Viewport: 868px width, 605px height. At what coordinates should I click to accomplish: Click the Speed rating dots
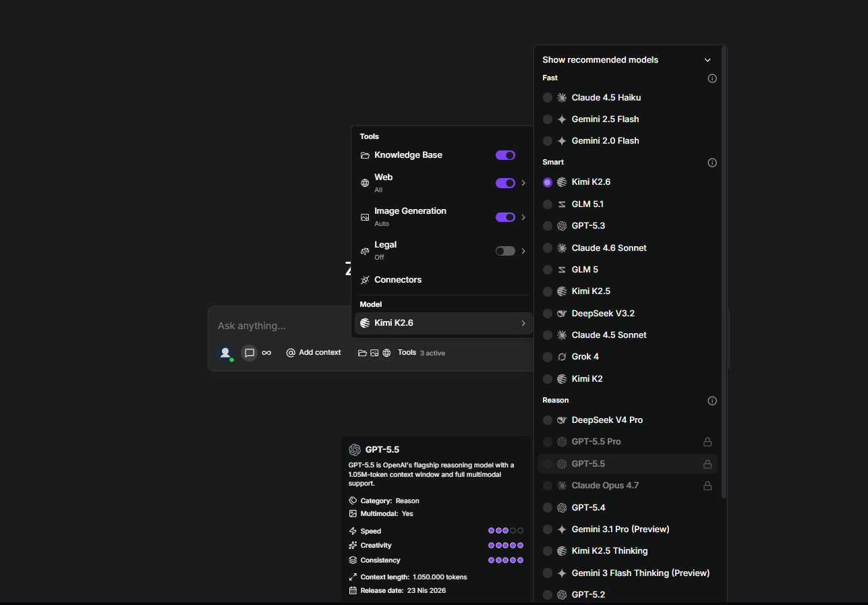(506, 531)
